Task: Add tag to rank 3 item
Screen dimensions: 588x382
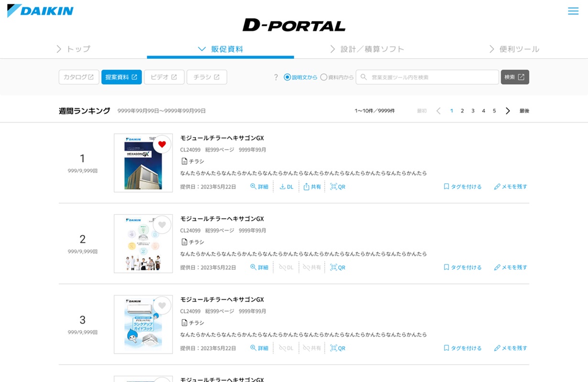Action: coord(462,348)
